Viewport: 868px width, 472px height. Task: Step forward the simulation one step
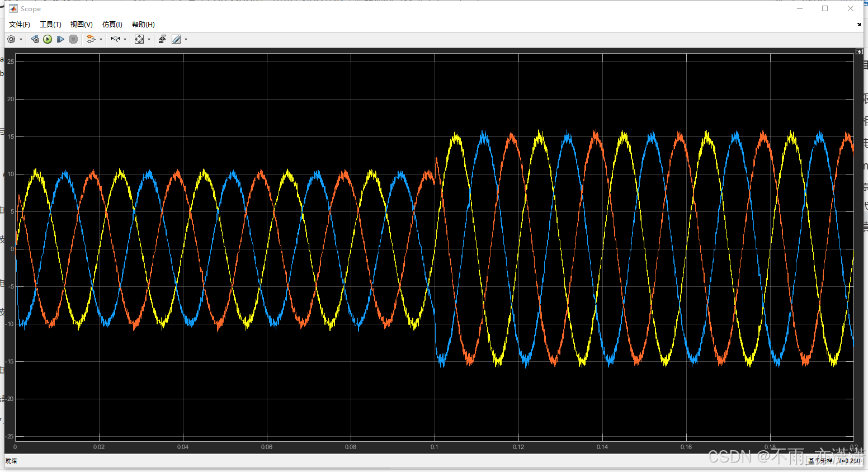tap(60, 39)
